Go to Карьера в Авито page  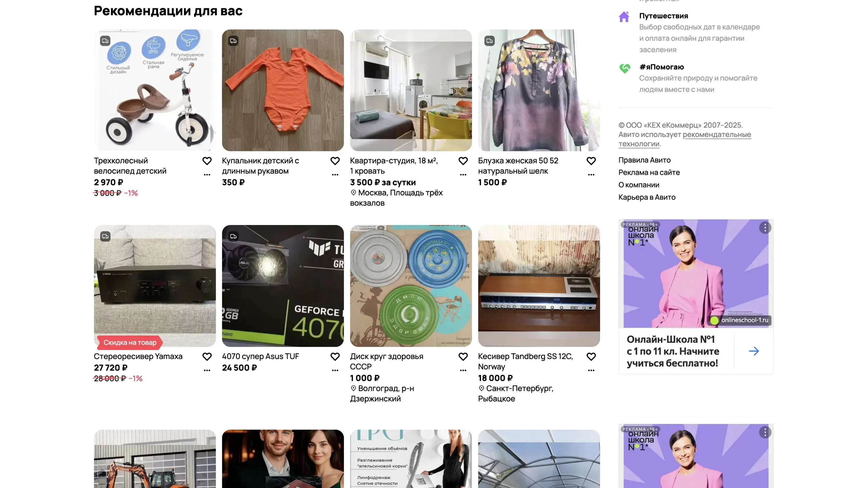646,197
